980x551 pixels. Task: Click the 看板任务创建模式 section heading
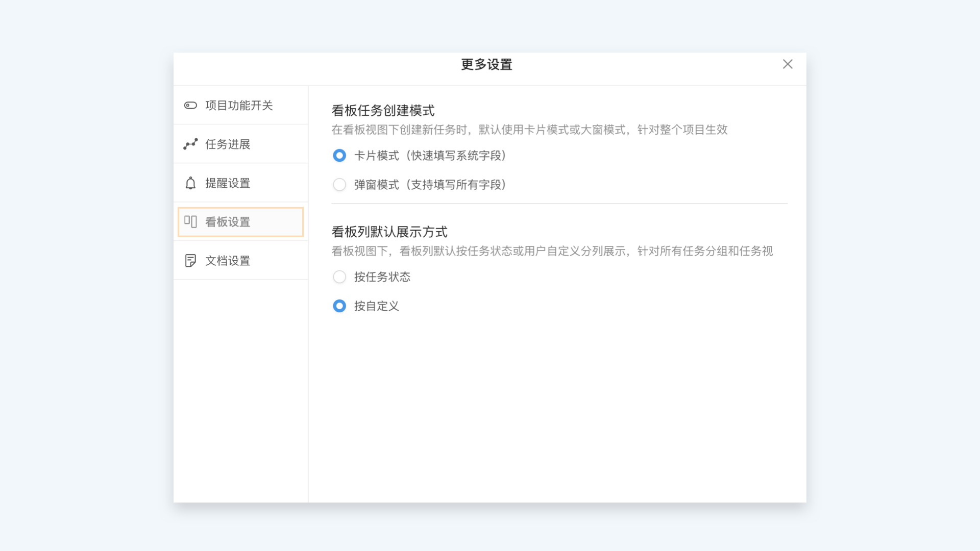tap(383, 111)
